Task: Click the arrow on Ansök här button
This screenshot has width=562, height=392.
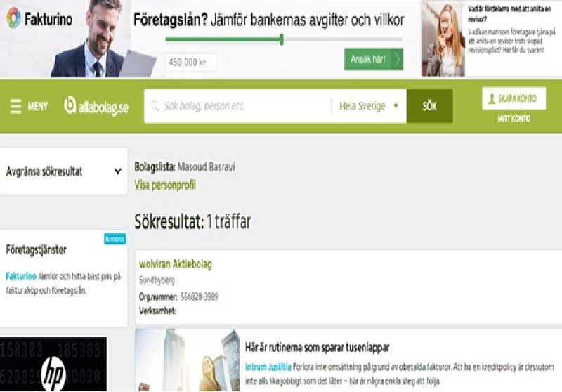Action: point(398,60)
